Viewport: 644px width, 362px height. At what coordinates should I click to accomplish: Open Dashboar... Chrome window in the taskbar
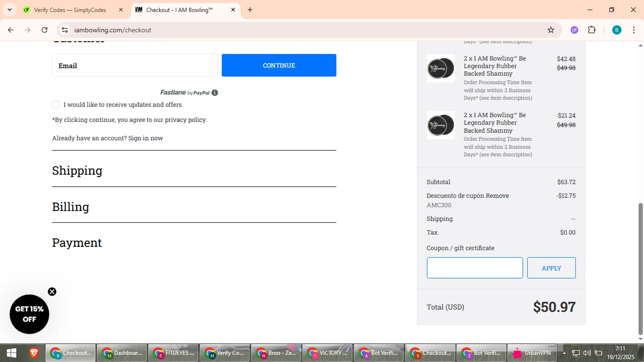point(122,353)
